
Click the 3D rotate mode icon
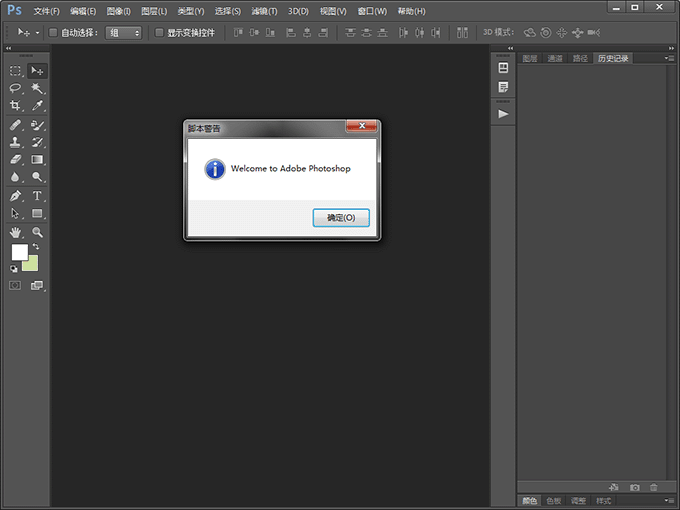[530, 33]
